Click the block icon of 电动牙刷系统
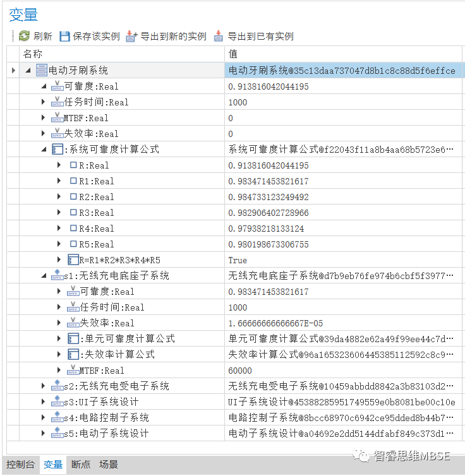This screenshot has width=465, height=476. click(42, 70)
